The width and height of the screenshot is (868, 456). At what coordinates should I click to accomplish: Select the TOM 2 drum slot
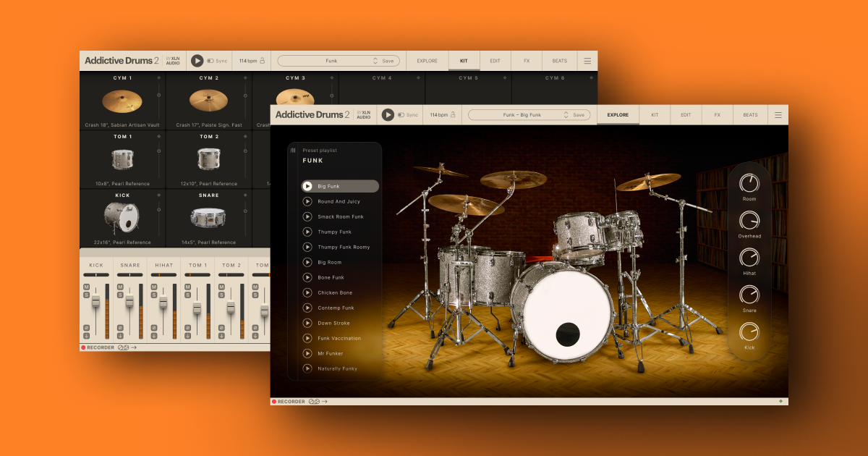(x=209, y=159)
